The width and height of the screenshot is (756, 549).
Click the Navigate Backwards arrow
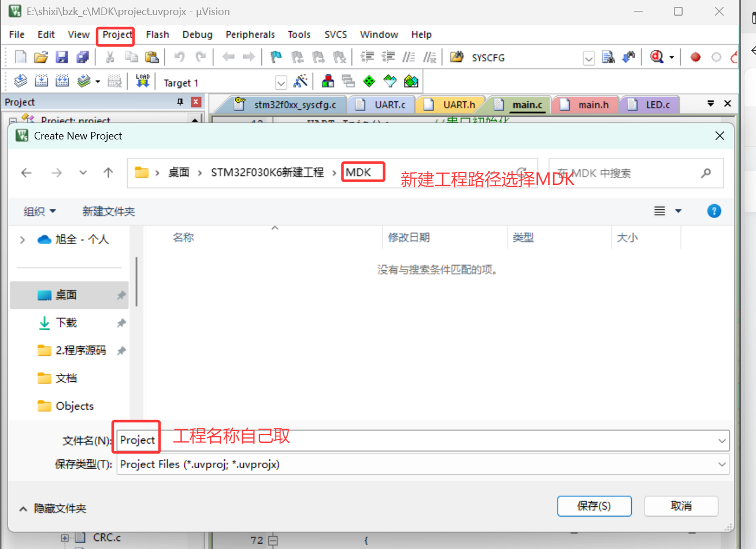click(228, 57)
